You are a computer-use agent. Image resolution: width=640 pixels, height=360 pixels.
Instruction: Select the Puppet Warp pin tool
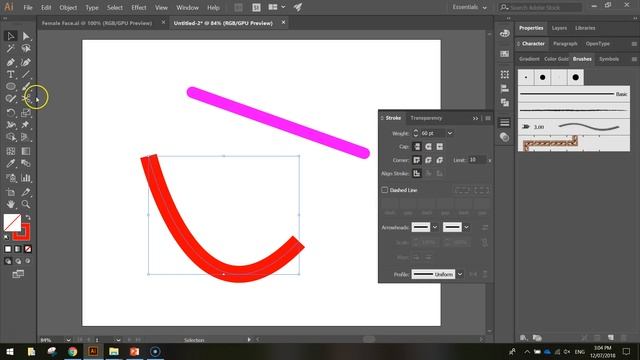tap(26, 125)
